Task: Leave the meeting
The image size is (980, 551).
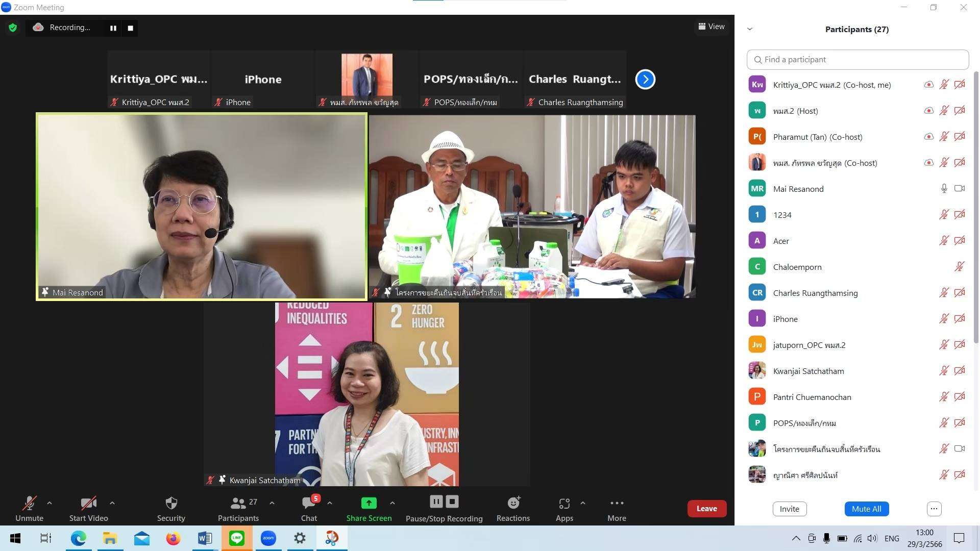Action: (x=707, y=509)
